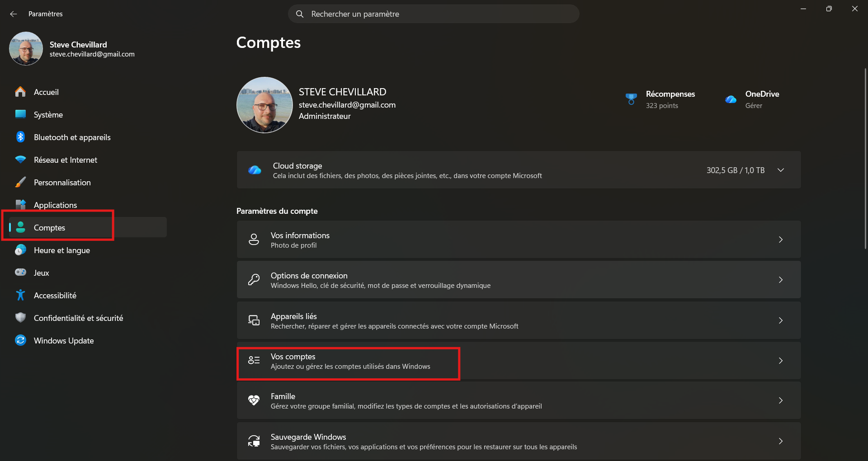Viewport: 868px width, 461px height.
Task: Click the Sauvegarde Windows backup icon
Action: 254,441
